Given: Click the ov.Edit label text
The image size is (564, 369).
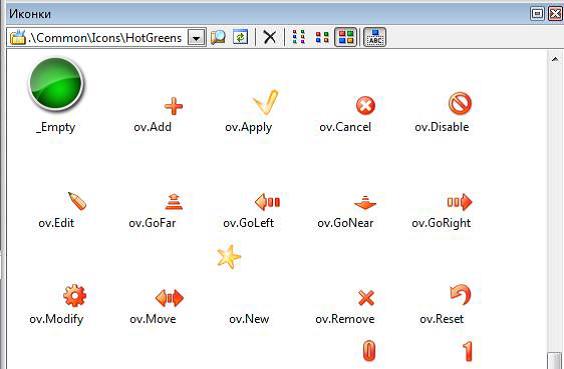Looking at the screenshot, I should point(56,223).
